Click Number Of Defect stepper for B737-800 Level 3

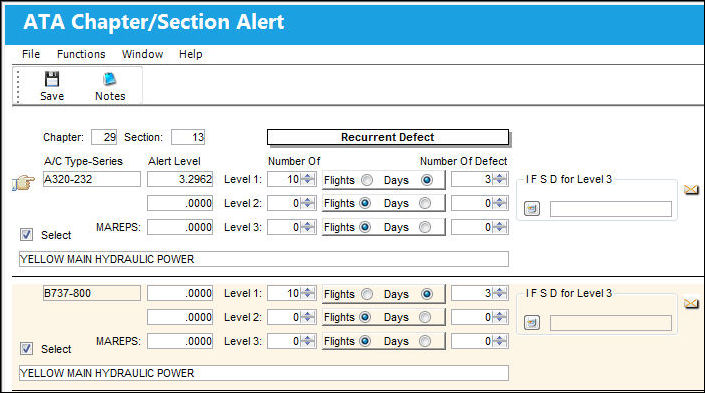pyautogui.click(x=500, y=341)
